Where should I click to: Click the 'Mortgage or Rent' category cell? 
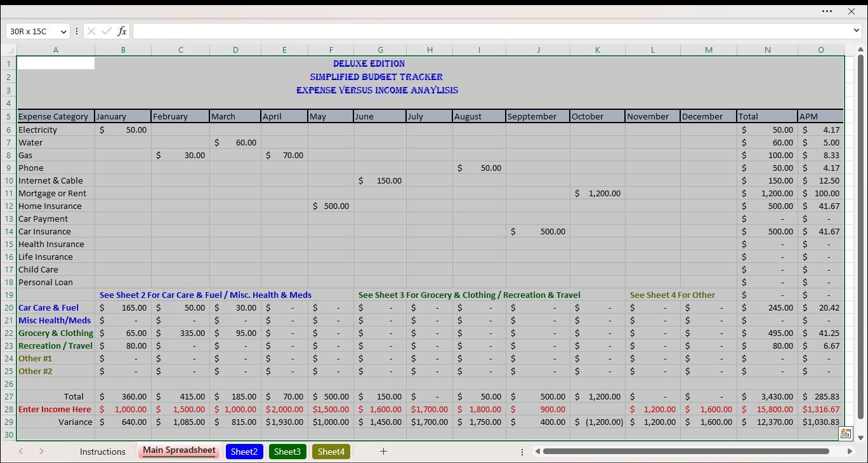[56, 193]
